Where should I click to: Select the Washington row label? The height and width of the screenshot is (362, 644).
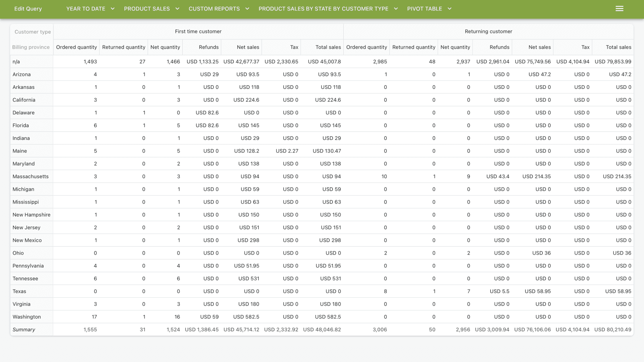tap(27, 317)
